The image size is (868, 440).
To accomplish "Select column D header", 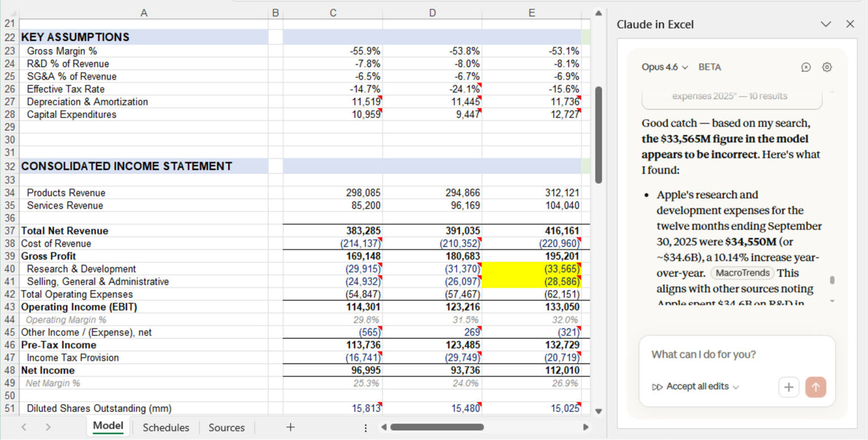I will click(x=432, y=12).
